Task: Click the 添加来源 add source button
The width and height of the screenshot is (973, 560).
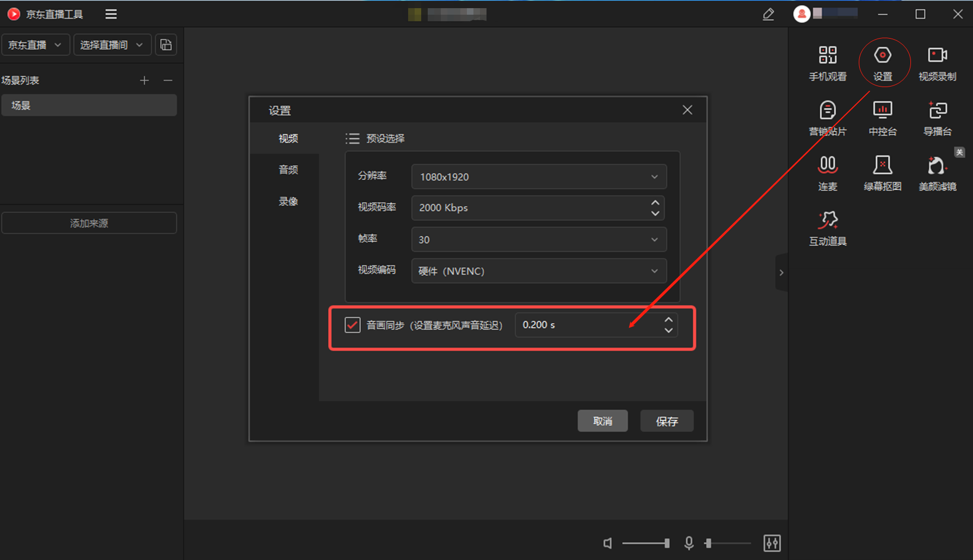Action: tap(89, 223)
